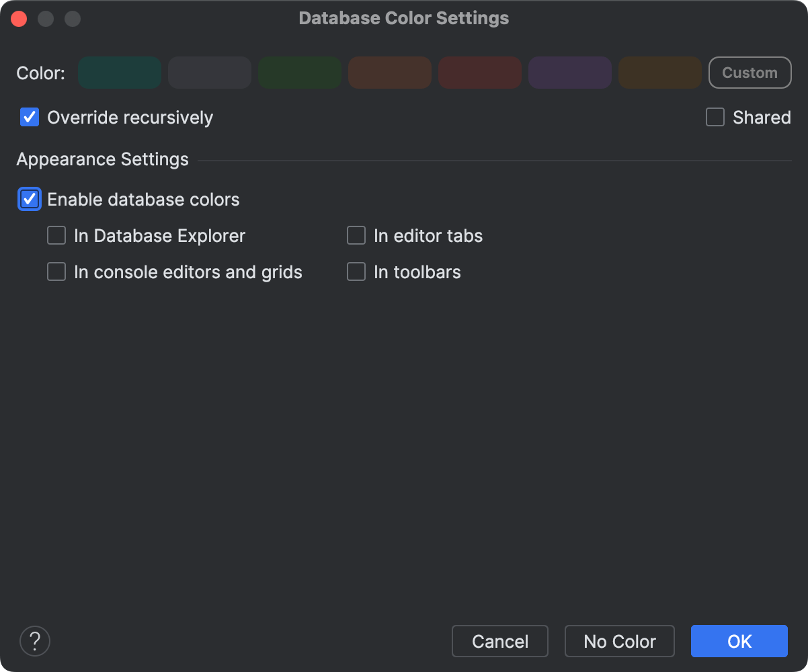Viewport: 808px width, 672px height.
Task: Select the dark gray color swatch
Action: point(209,73)
